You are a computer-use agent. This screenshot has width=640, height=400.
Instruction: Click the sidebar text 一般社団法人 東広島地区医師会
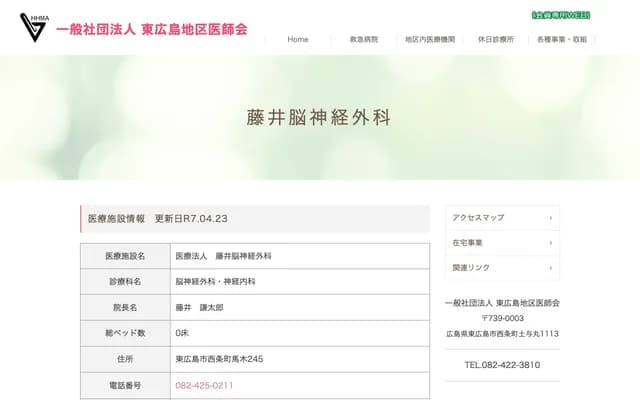(502, 303)
